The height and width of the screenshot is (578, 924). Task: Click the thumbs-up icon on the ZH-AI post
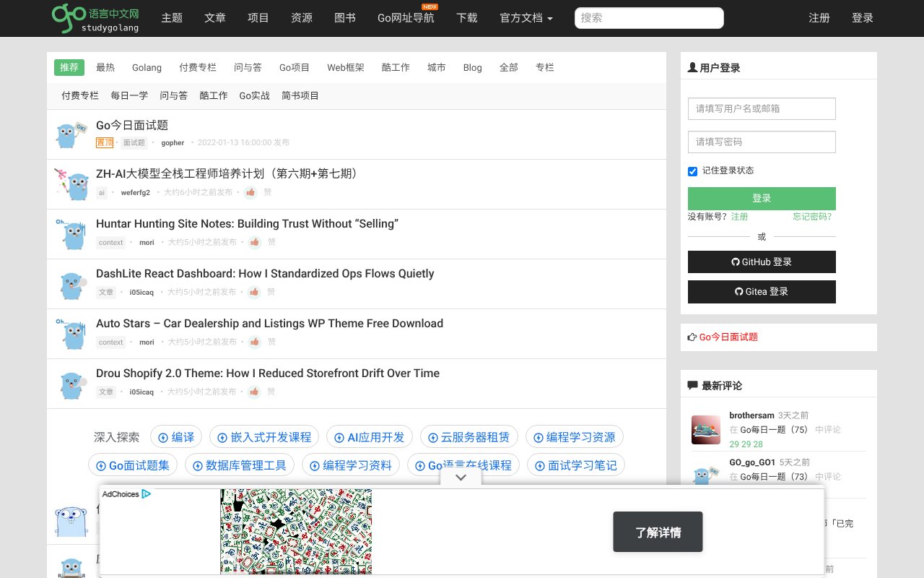[x=250, y=192]
